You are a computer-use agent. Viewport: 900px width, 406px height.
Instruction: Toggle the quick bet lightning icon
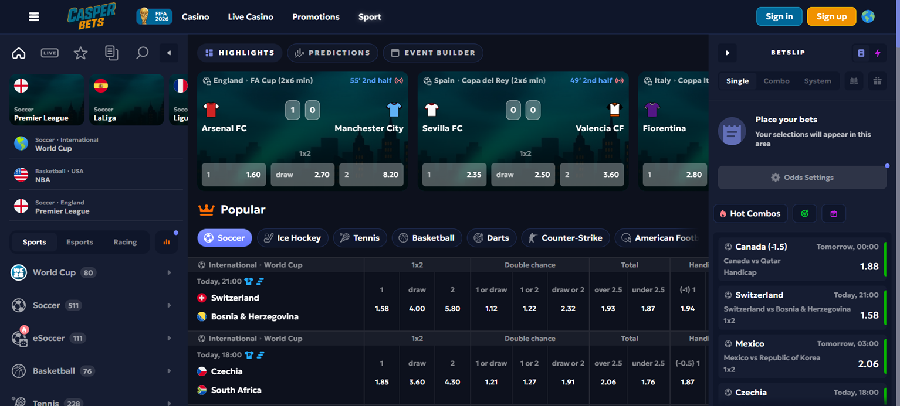point(878,53)
